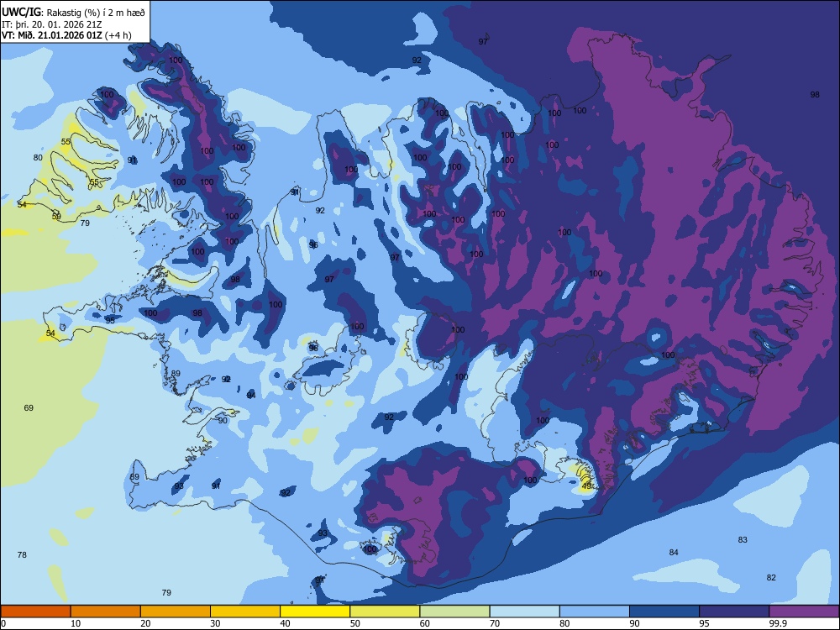840x630 pixels.
Task: Select the navy 95–99.9 legend swatch
Action: (734, 612)
